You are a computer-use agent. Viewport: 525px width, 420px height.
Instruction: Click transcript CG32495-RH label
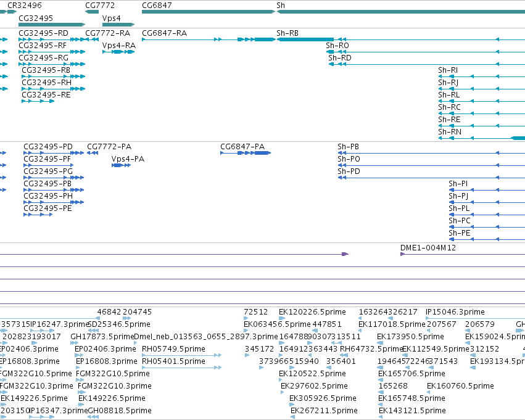coord(46,83)
